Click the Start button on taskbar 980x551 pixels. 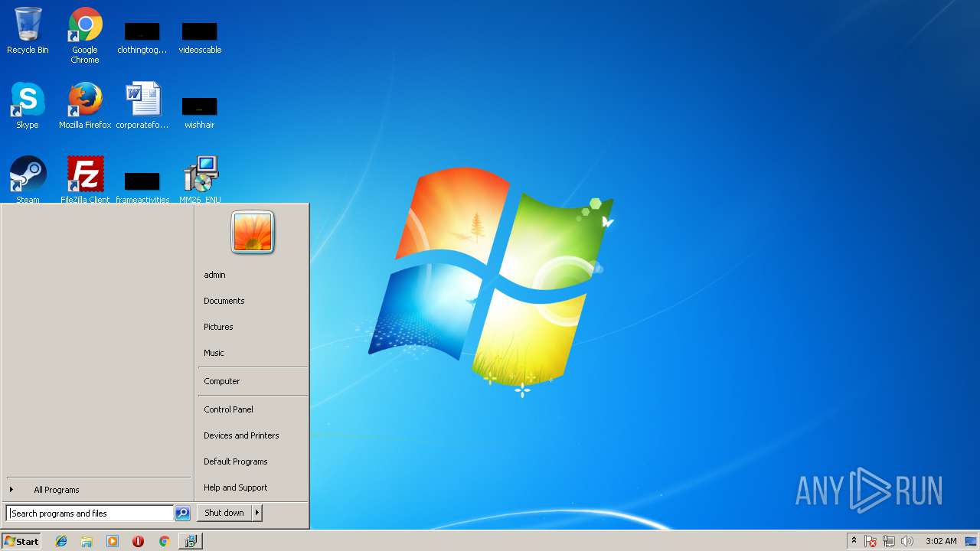tap(21, 541)
